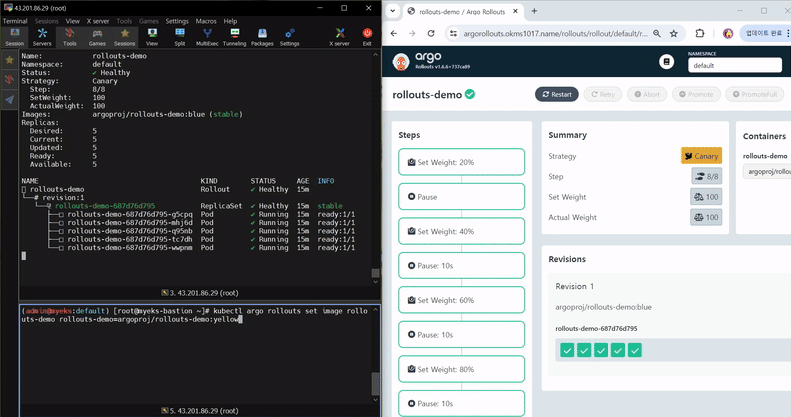The image size is (791, 417).
Task: Open the paper plane sidebar icon
Action: (x=9, y=99)
